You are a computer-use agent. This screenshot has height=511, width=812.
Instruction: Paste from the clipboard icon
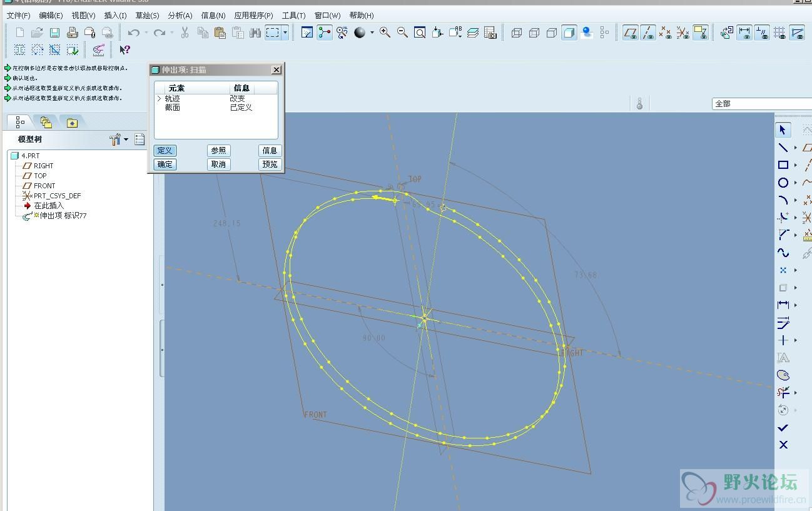pyautogui.click(x=220, y=33)
